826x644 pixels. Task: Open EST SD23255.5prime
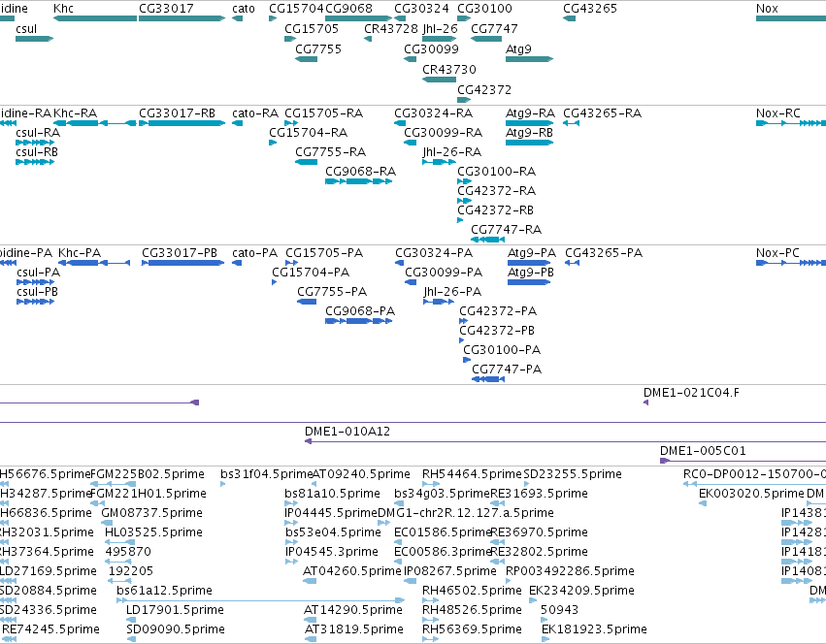coord(526,484)
